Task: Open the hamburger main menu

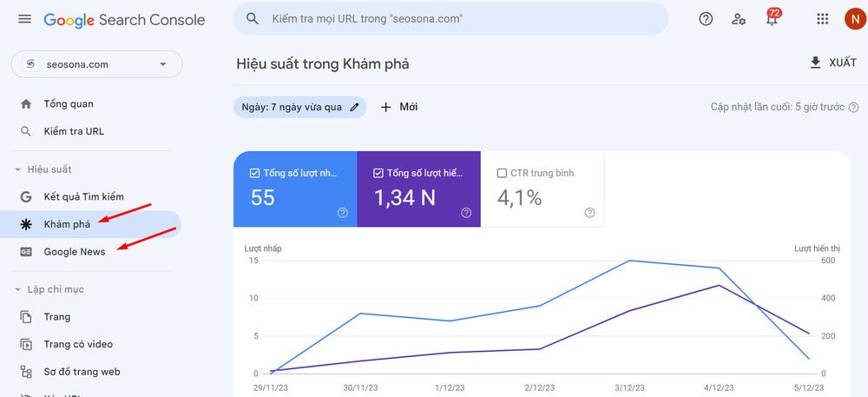Action: (25, 19)
